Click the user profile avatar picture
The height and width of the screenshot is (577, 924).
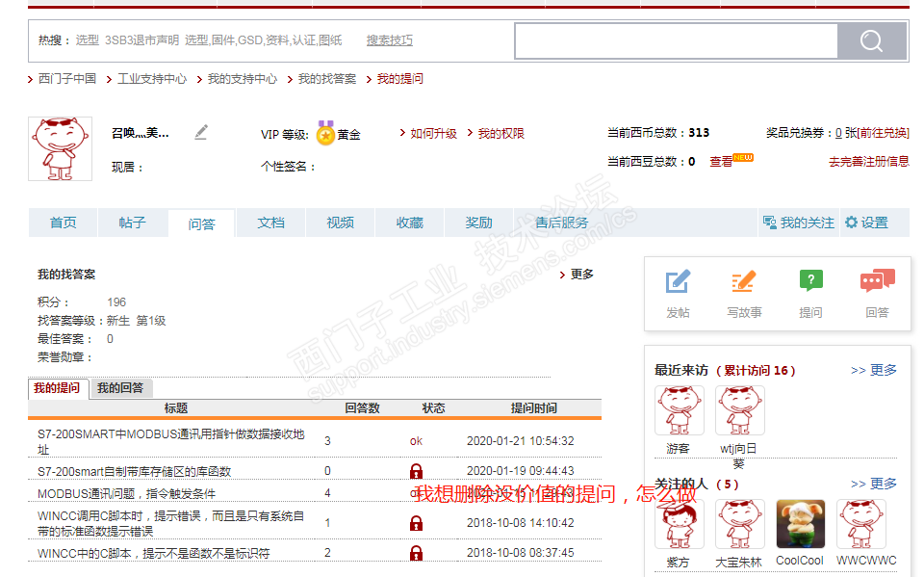pyautogui.click(x=60, y=148)
